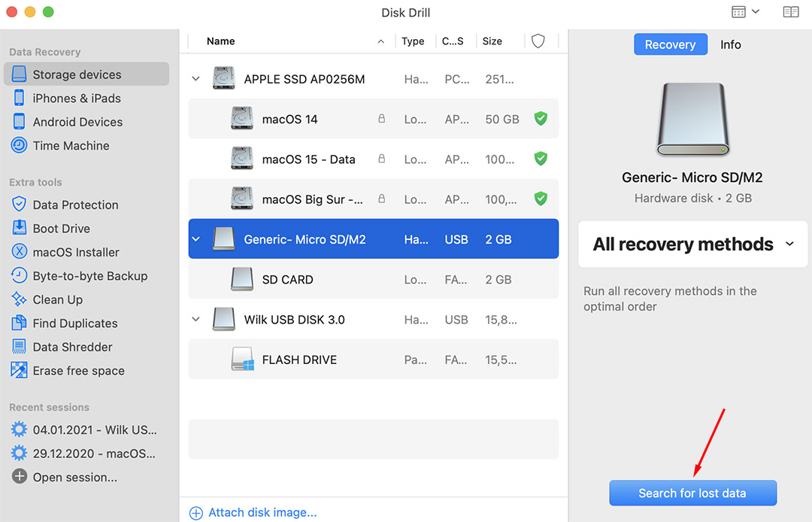Click the green shield on macOS 15 - Data row
The image size is (812, 522).
tap(541, 159)
